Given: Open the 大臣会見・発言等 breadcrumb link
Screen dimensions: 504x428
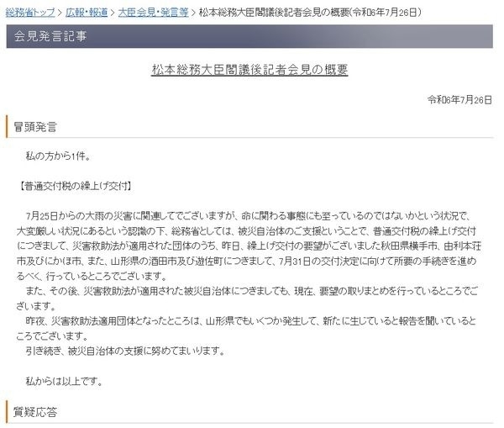Looking at the screenshot, I should click(x=154, y=13).
